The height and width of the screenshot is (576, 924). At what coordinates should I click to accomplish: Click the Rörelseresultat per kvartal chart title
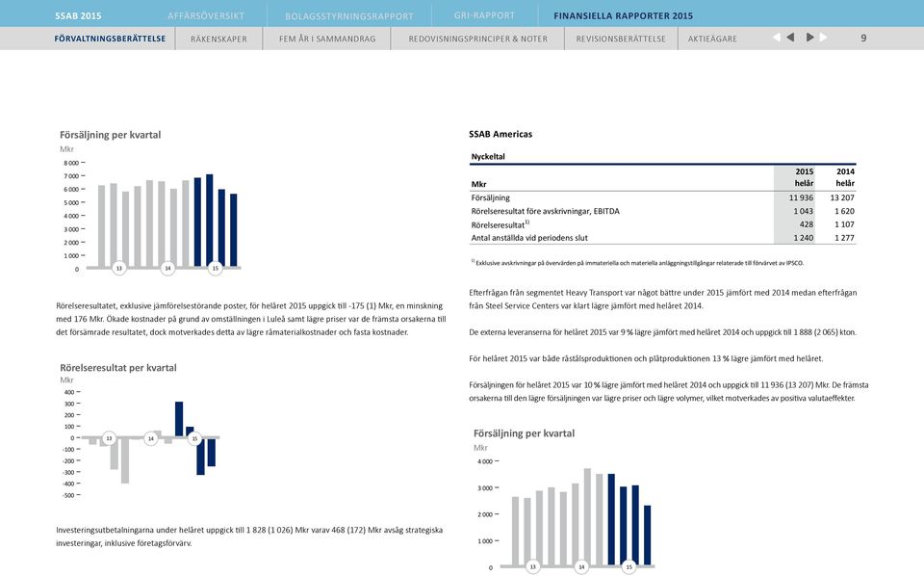[x=117, y=367]
